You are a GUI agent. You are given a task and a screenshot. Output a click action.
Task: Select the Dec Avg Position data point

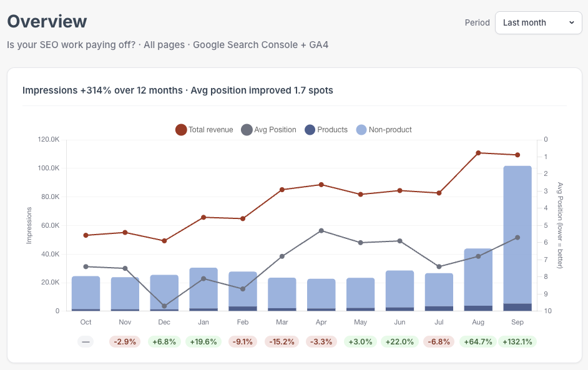[164, 306]
